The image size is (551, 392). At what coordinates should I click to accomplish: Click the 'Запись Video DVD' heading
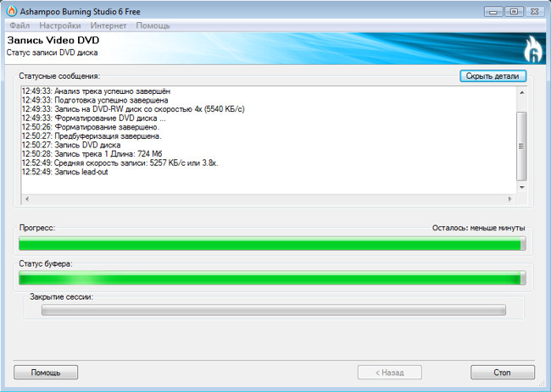point(53,41)
